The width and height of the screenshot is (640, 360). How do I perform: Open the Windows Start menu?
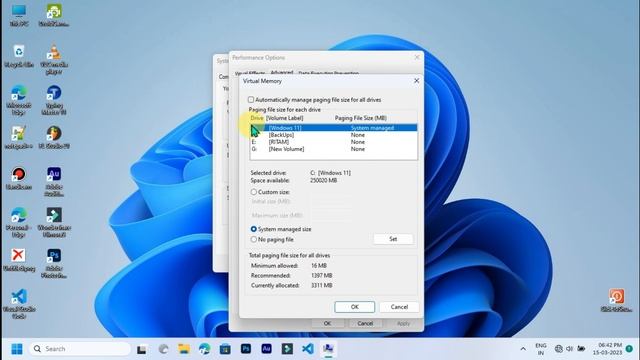[17, 349]
